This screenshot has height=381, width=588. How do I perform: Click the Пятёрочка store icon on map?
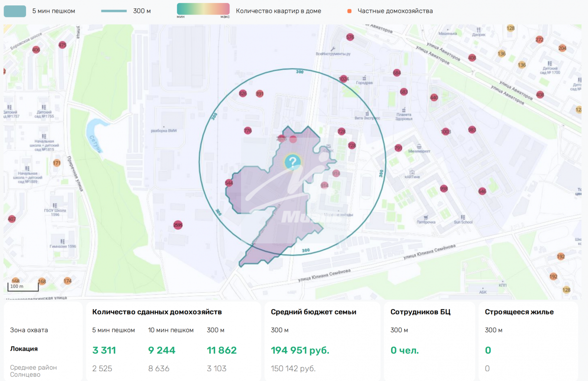[x=426, y=216]
